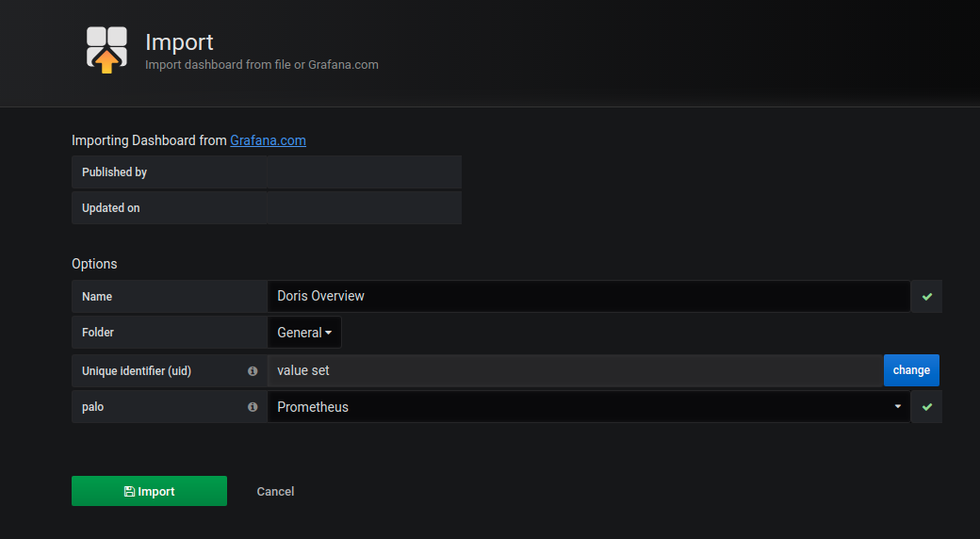Click the floppy disk icon on Import button
This screenshot has width=980, height=539.
coord(129,492)
